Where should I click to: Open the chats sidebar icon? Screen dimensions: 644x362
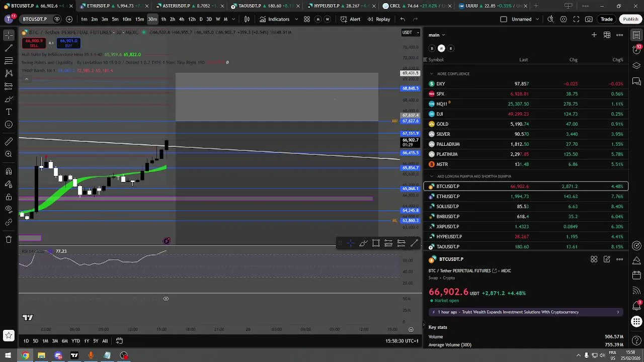pyautogui.click(x=636, y=81)
